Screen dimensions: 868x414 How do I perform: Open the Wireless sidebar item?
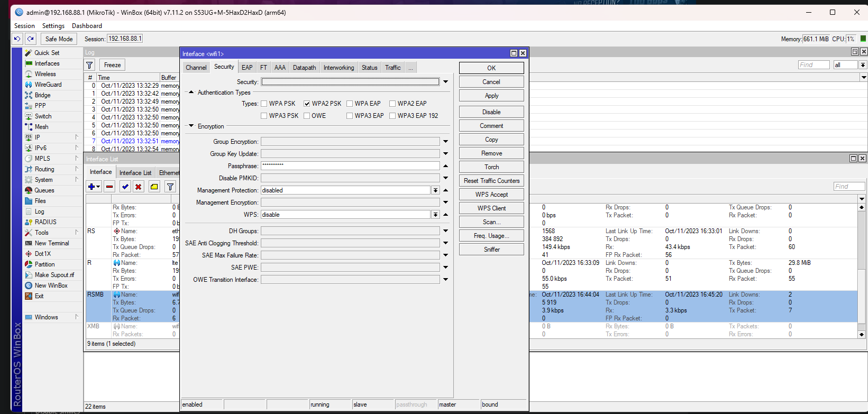[45, 74]
